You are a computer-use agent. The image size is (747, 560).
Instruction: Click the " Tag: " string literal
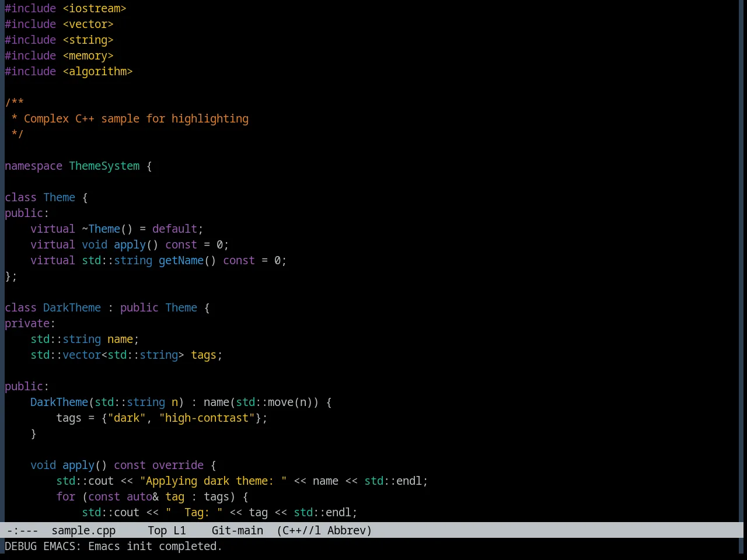(194, 512)
